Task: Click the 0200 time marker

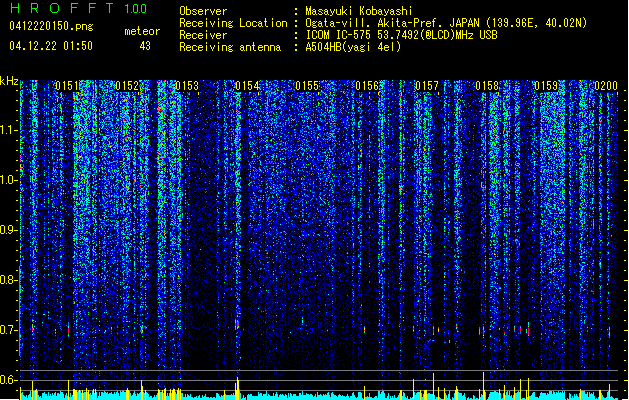Action: pos(606,86)
